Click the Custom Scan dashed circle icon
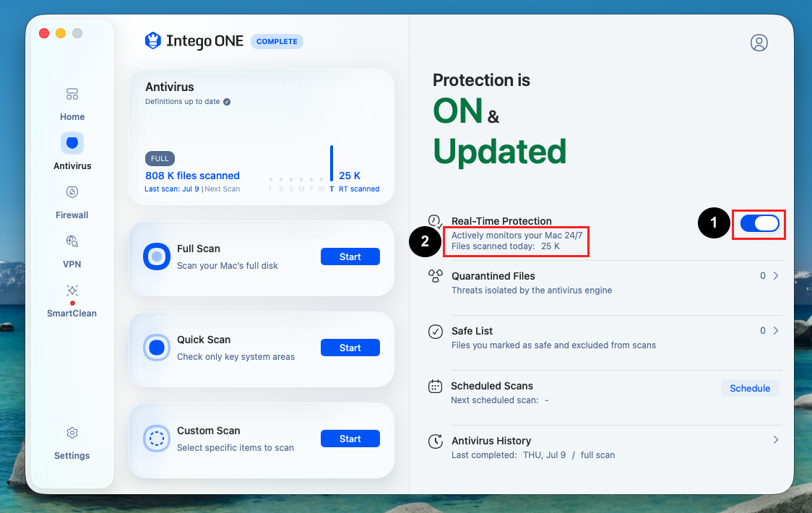Screen dimensions: 812x513 pos(156,439)
